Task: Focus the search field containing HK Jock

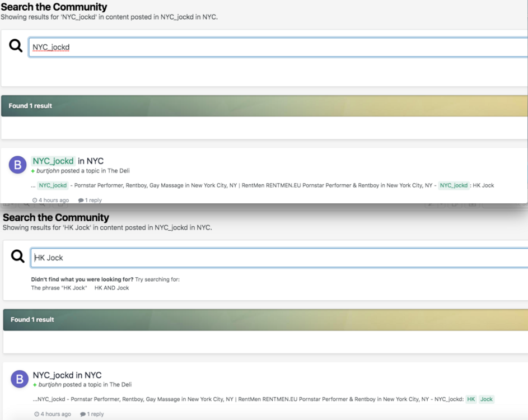Action: coord(277,258)
